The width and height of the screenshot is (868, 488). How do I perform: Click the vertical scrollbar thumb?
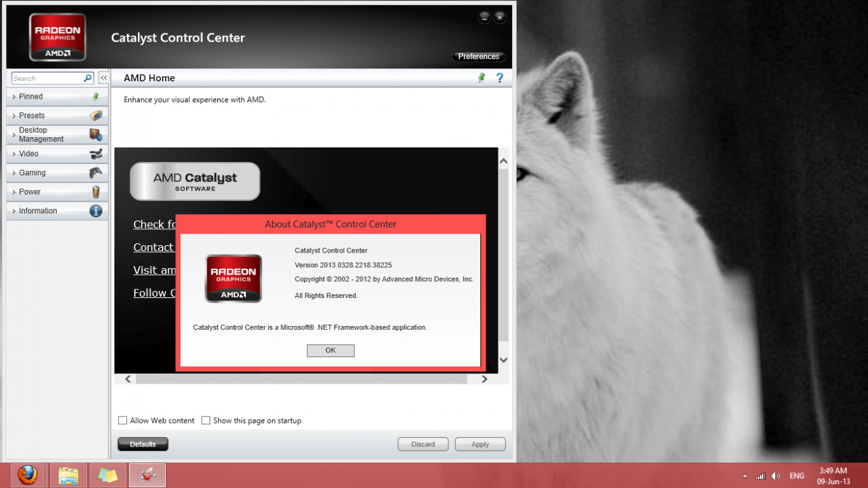(x=504, y=254)
